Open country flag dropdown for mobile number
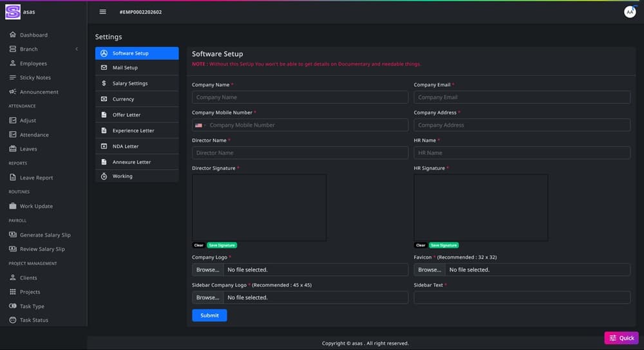The height and width of the screenshot is (350, 644). [x=200, y=125]
